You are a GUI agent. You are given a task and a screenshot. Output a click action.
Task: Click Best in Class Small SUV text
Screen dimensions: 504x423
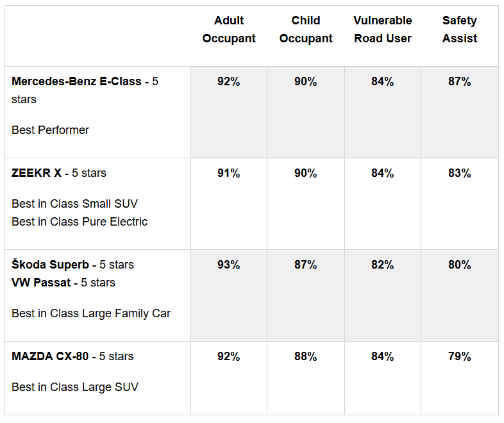pyautogui.click(x=74, y=204)
